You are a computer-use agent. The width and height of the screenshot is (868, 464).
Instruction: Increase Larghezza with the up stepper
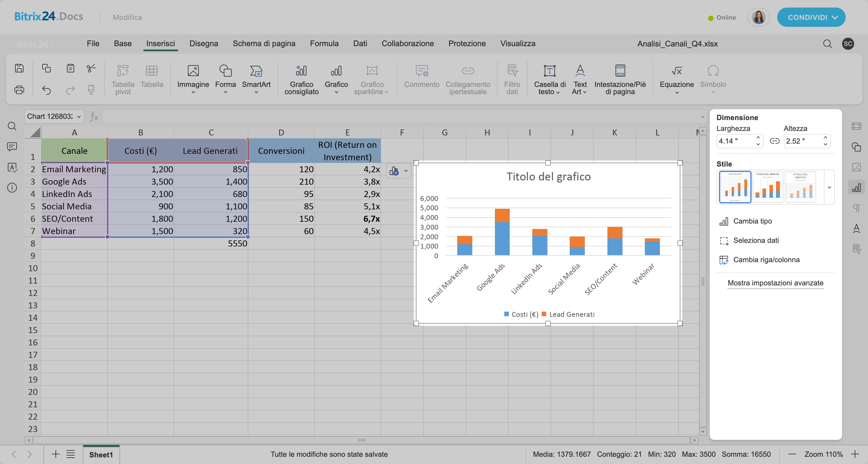click(x=758, y=138)
